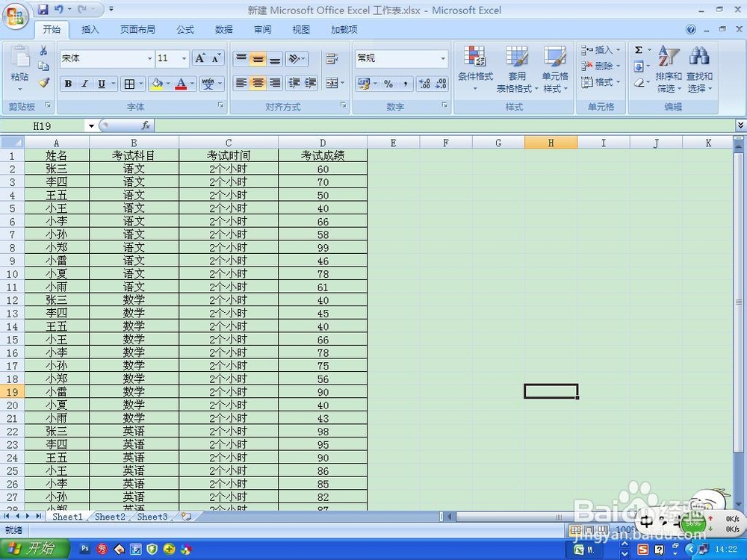Toggle Bold formatting
Viewport: 747px width, 560px height.
(x=68, y=84)
